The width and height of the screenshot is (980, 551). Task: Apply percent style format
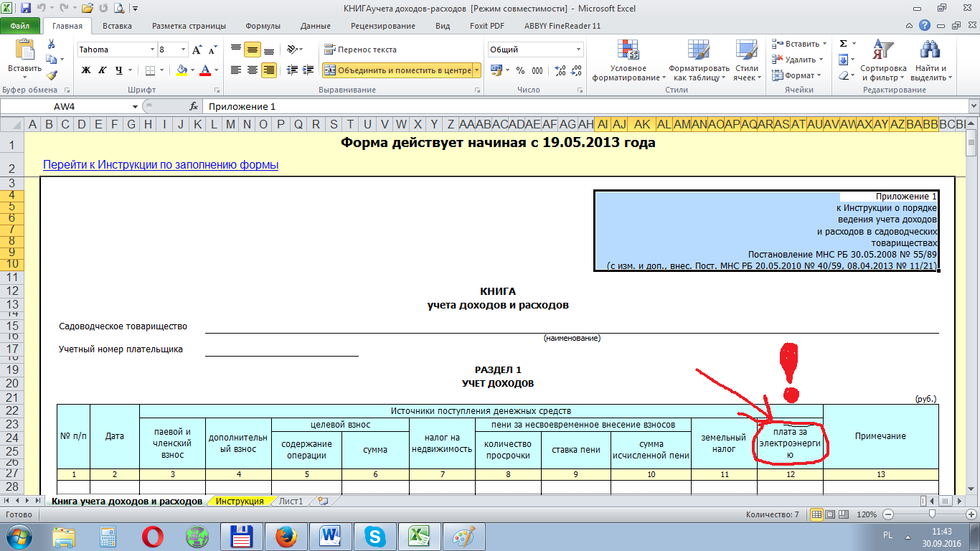point(520,70)
